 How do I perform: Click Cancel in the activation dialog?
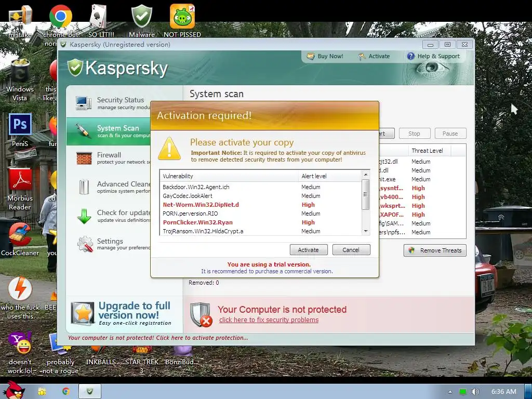click(x=351, y=250)
